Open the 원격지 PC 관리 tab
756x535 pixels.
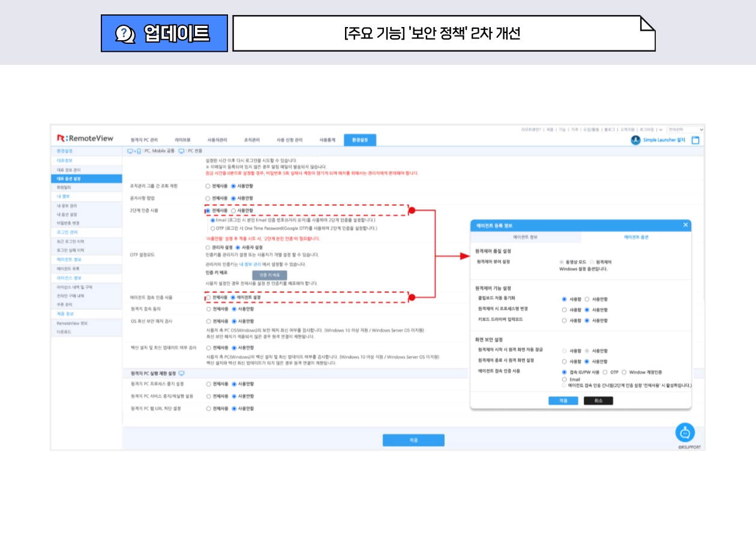point(144,139)
